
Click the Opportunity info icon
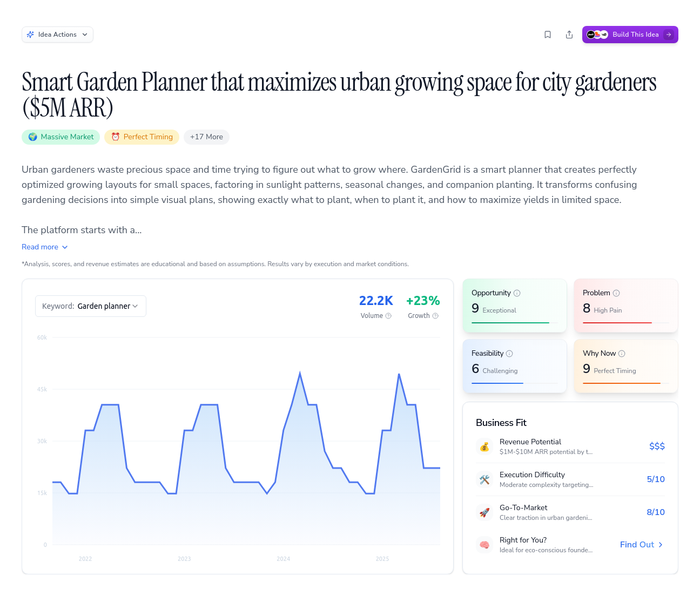[517, 293]
